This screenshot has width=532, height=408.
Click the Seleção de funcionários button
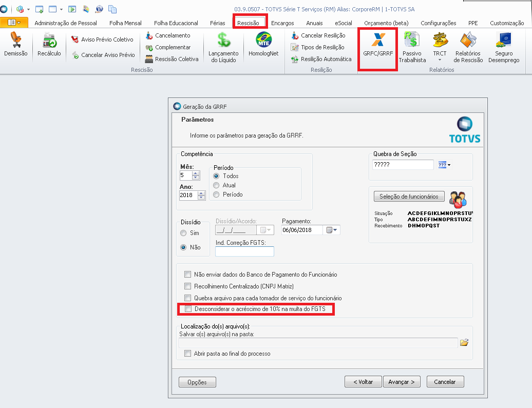[x=409, y=197]
